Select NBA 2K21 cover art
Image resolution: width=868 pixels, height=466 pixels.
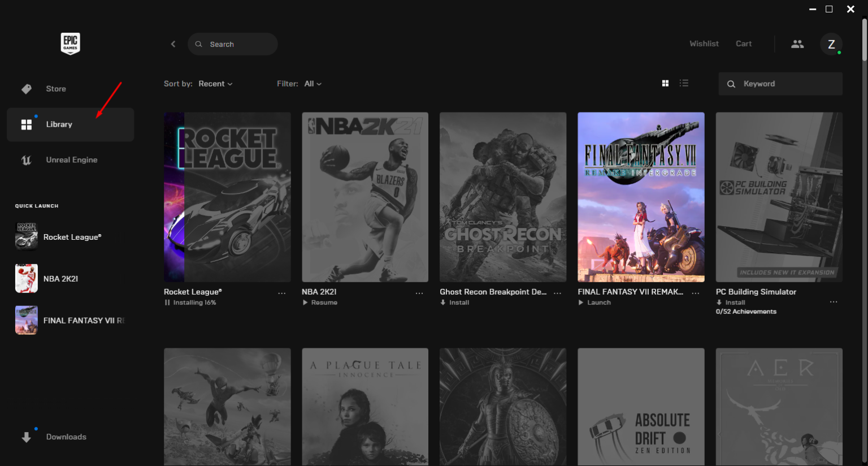[x=365, y=197]
